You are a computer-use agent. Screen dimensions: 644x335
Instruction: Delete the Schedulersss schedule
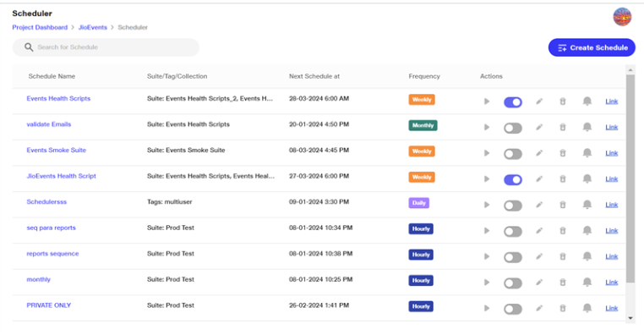point(563,205)
